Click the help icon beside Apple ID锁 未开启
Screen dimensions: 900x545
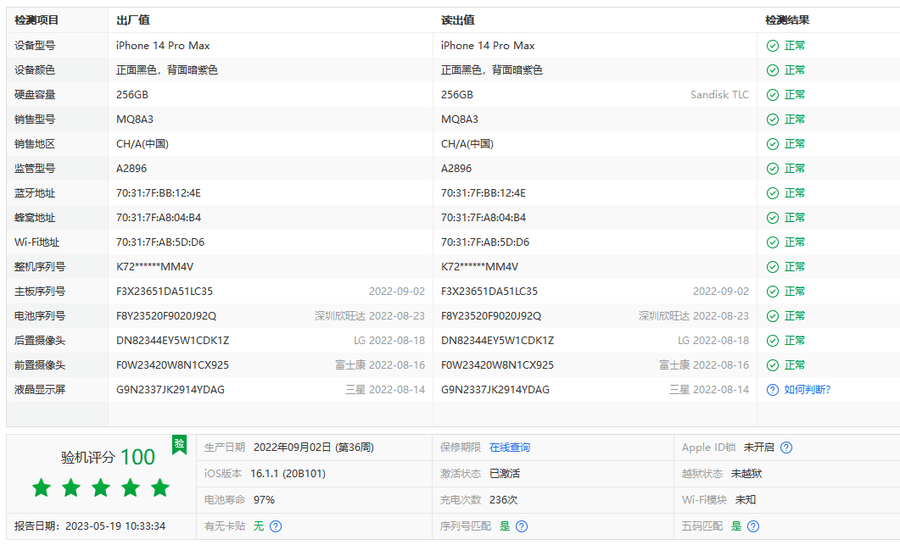(x=786, y=447)
